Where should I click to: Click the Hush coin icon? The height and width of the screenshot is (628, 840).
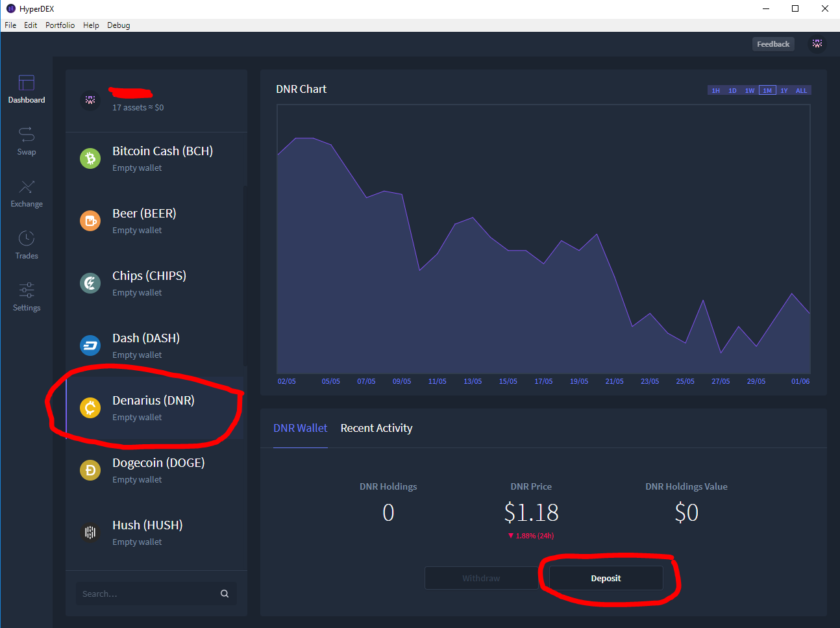tap(90, 533)
